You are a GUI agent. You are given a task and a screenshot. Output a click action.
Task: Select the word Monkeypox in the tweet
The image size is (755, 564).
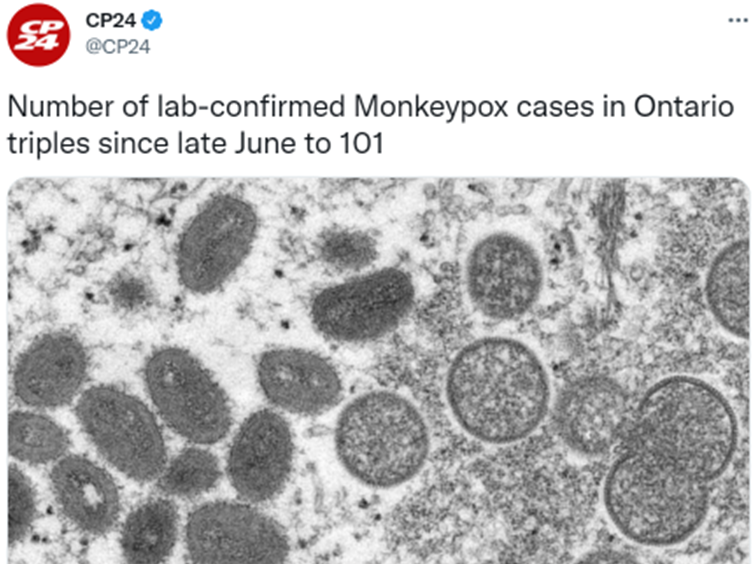(x=431, y=107)
